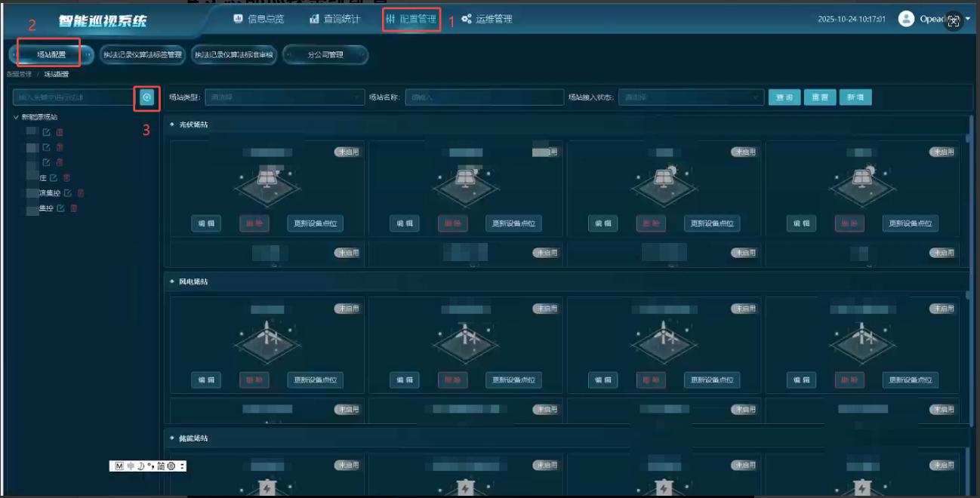Click the 新增 button

(x=855, y=97)
